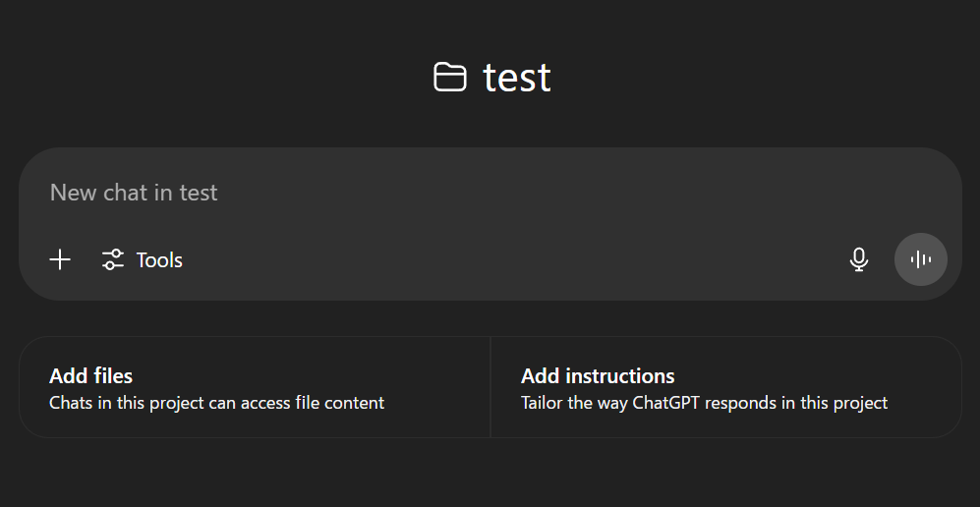Toggle voice conversation round button
980x507 pixels.
click(x=921, y=259)
